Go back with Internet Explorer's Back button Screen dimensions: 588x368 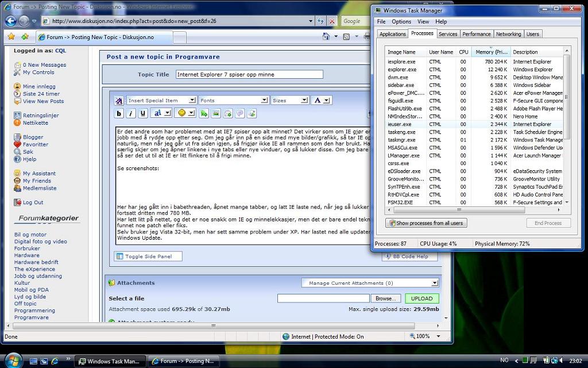tap(11, 21)
